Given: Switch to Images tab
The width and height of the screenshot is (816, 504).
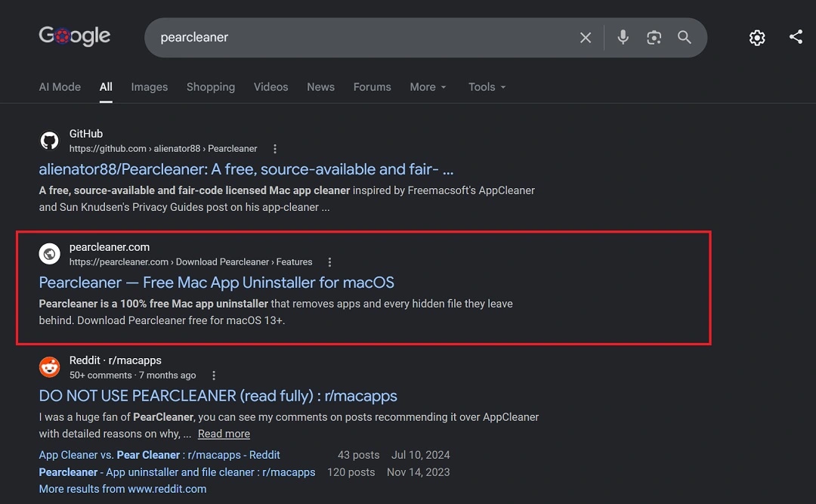Looking at the screenshot, I should (150, 87).
